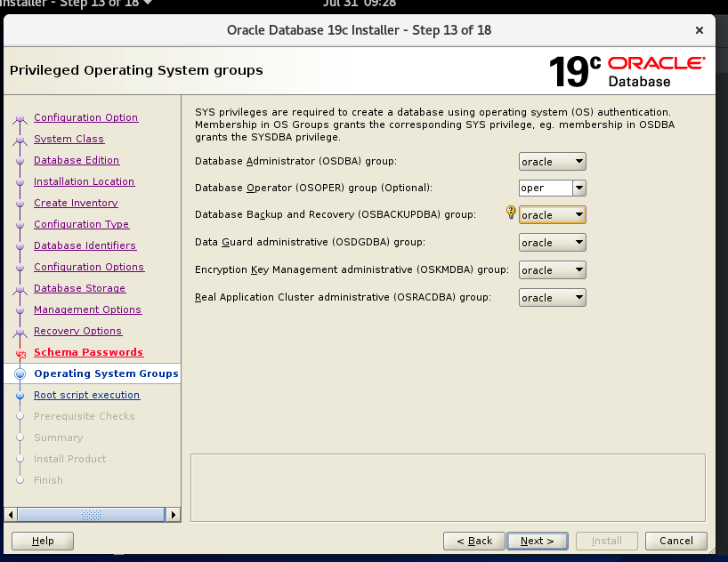Go to Database Storage step
The width and height of the screenshot is (728, 562).
[x=79, y=288]
